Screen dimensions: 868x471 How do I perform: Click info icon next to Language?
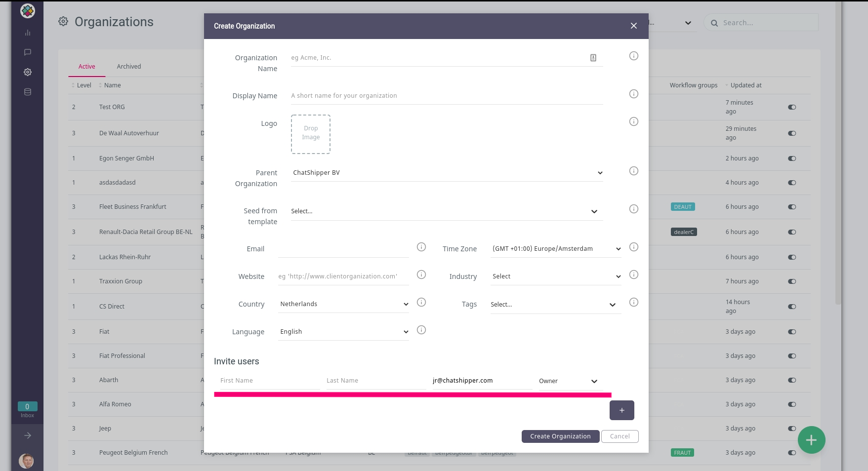pos(421,330)
